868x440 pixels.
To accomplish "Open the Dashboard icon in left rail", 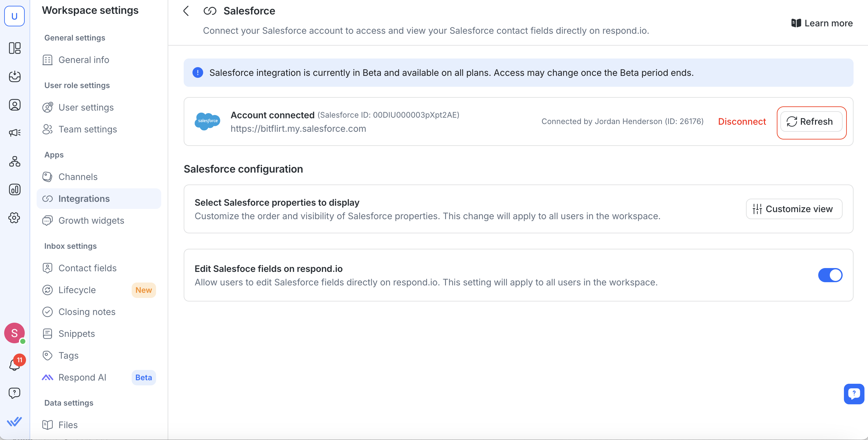I will click(x=14, y=48).
